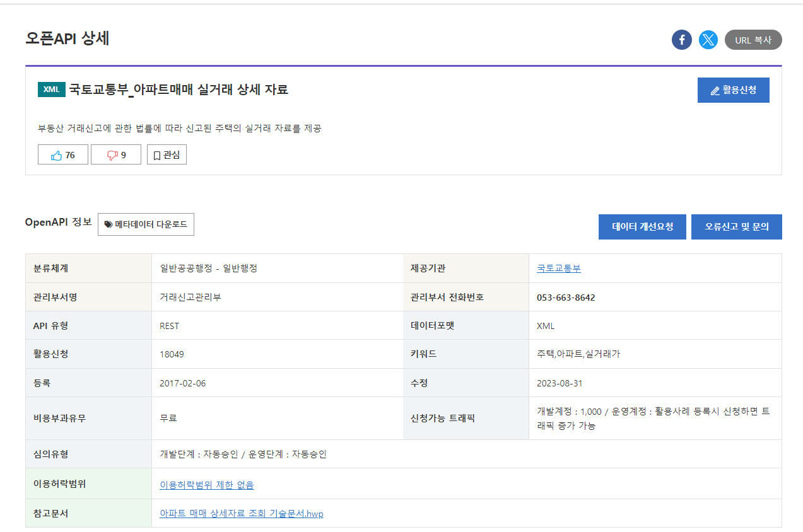Click the registration date 2017-02-06
803x532 pixels.
point(183,383)
